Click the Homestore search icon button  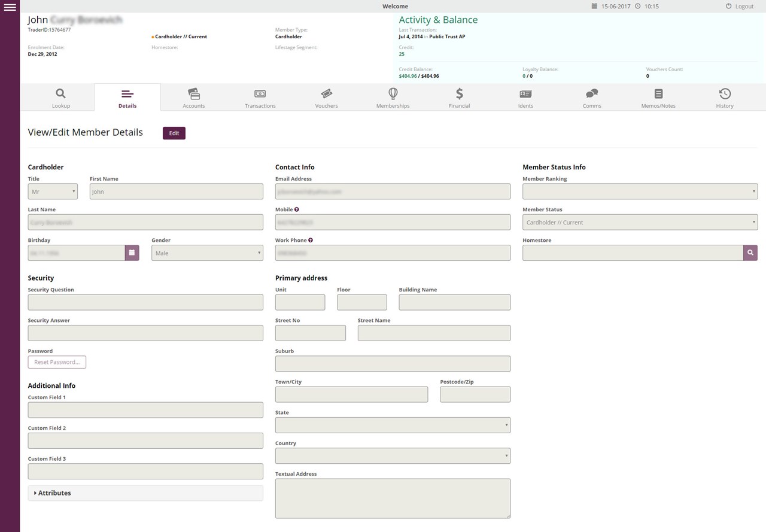click(x=750, y=253)
